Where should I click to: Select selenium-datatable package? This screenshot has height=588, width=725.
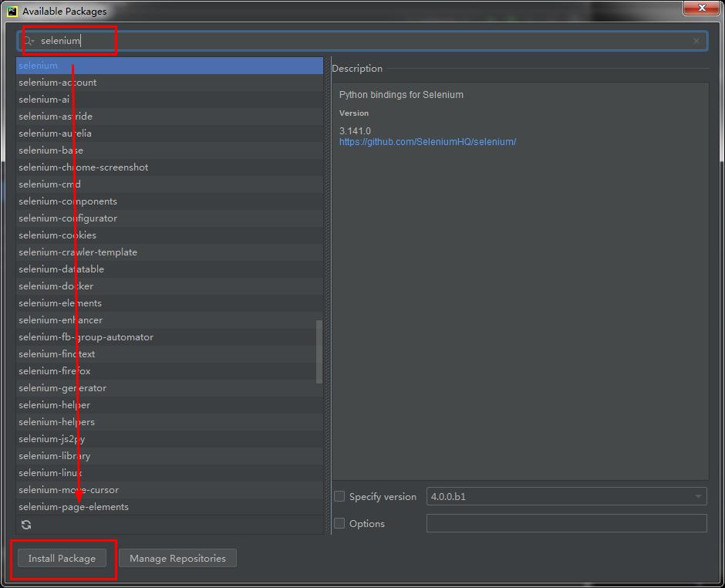[x=169, y=269]
